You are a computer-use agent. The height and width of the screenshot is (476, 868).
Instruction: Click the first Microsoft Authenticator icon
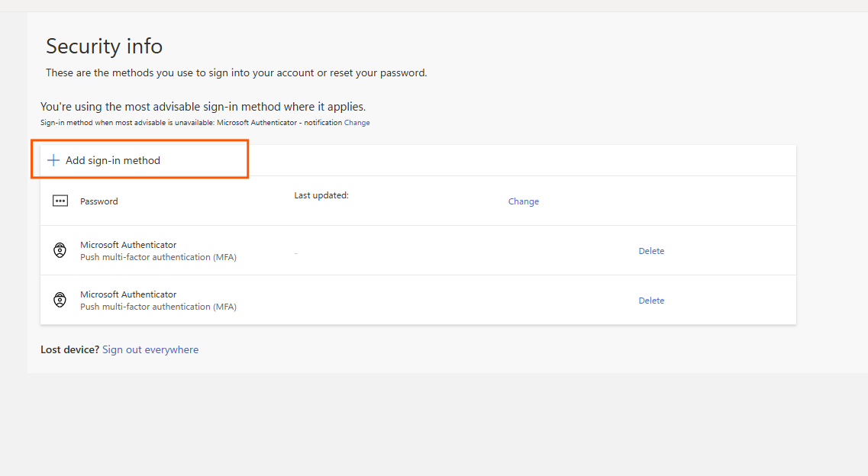tap(60, 250)
